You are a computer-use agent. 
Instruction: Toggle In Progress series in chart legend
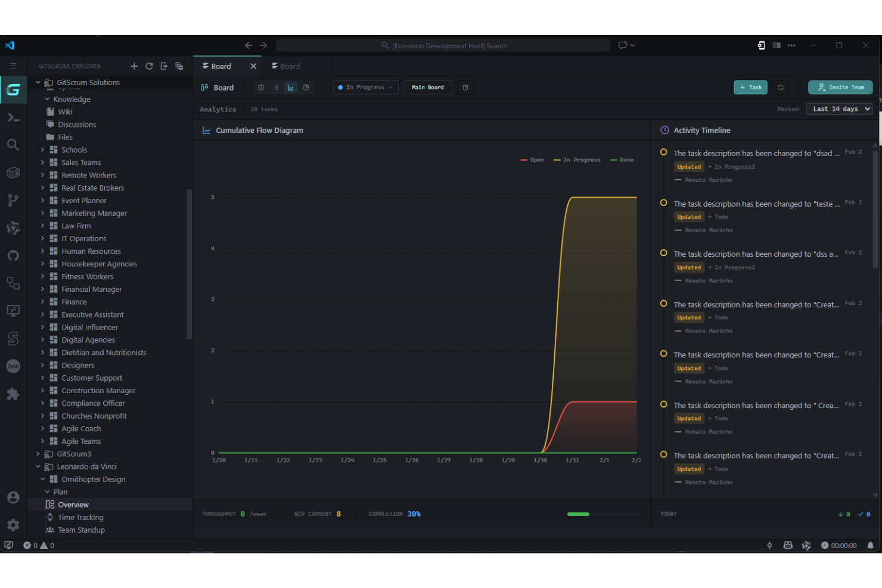click(x=577, y=160)
